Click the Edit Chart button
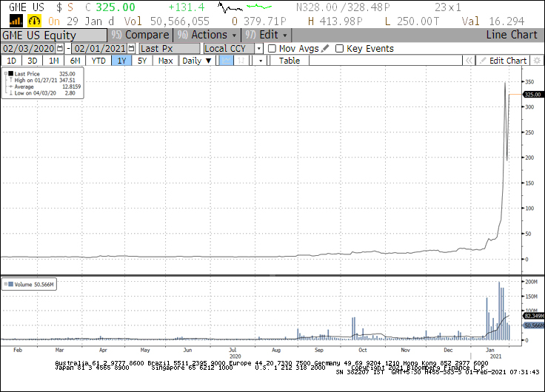This screenshot has width=545, height=392. click(503, 61)
